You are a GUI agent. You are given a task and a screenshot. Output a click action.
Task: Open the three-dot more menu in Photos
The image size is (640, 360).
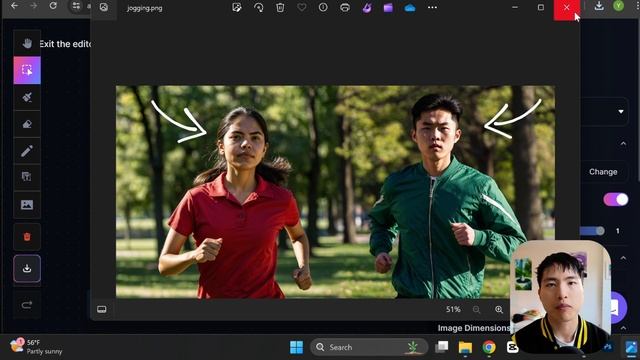click(x=432, y=7)
